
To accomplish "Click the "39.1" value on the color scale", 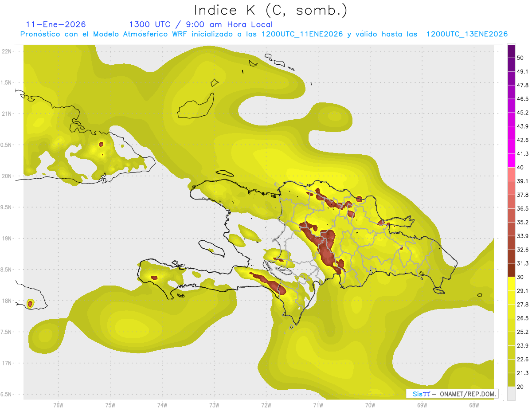I will point(523,181).
